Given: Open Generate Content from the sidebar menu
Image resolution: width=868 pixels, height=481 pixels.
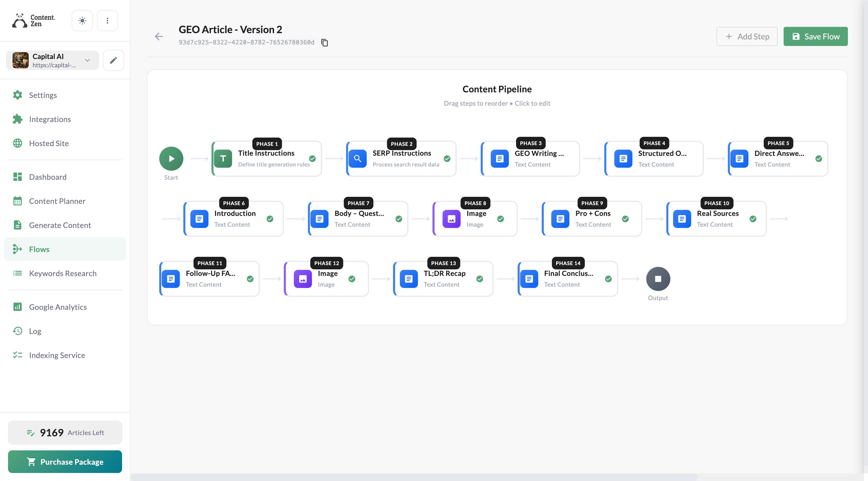Looking at the screenshot, I should click(60, 225).
